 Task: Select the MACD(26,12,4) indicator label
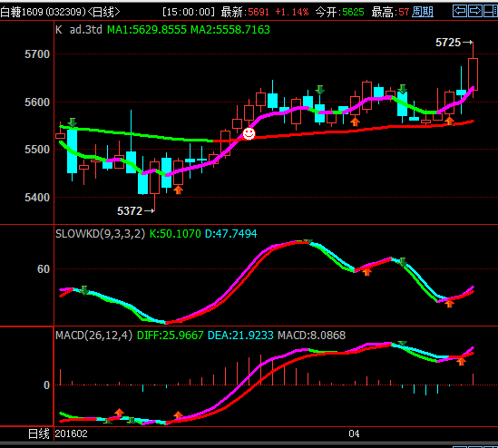tap(93, 336)
